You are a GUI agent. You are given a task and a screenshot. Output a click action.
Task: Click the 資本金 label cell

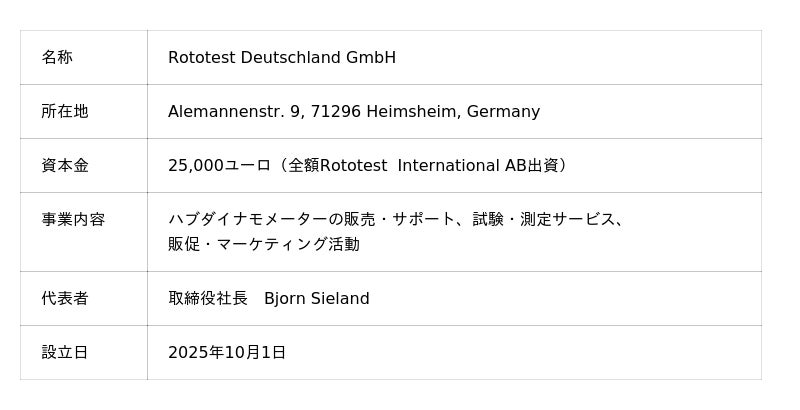(x=65, y=166)
